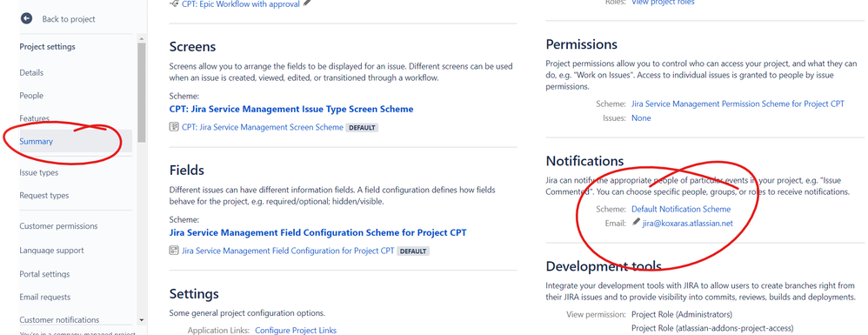
Task: Click the Default Notification Scheme link
Action: [681, 210]
